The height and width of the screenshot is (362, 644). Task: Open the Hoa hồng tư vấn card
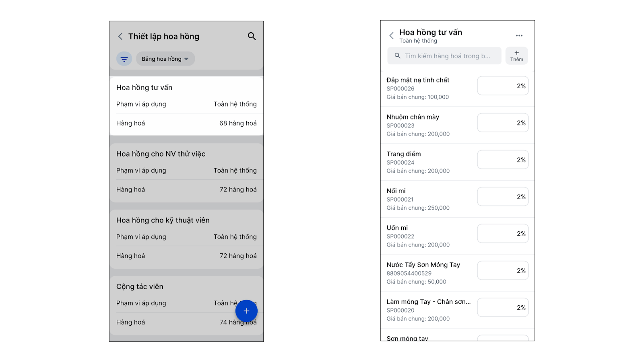click(186, 106)
